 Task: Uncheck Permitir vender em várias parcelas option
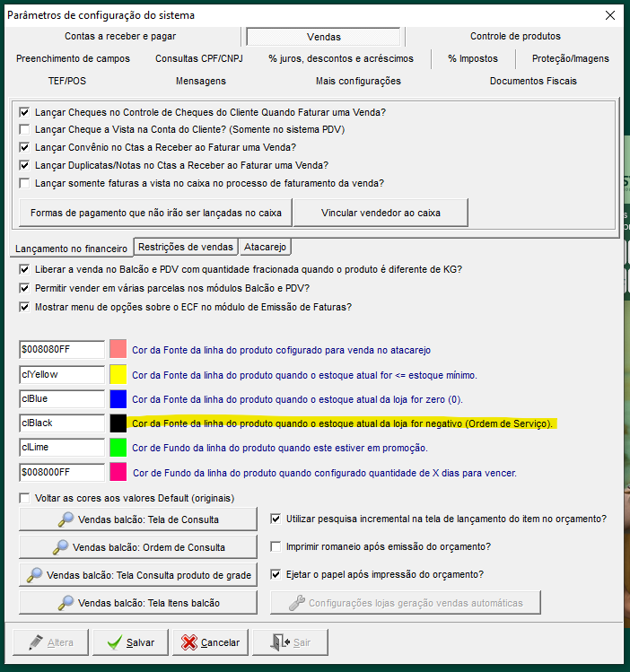[25, 288]
